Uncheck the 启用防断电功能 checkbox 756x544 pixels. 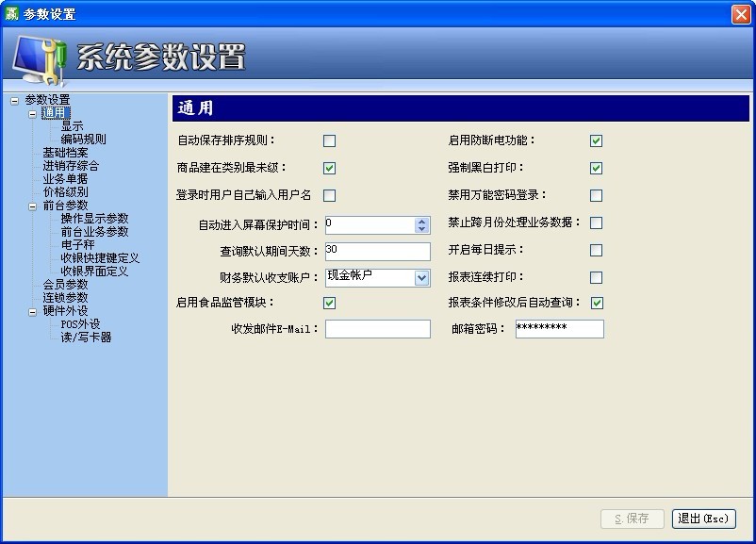point(596,141)
